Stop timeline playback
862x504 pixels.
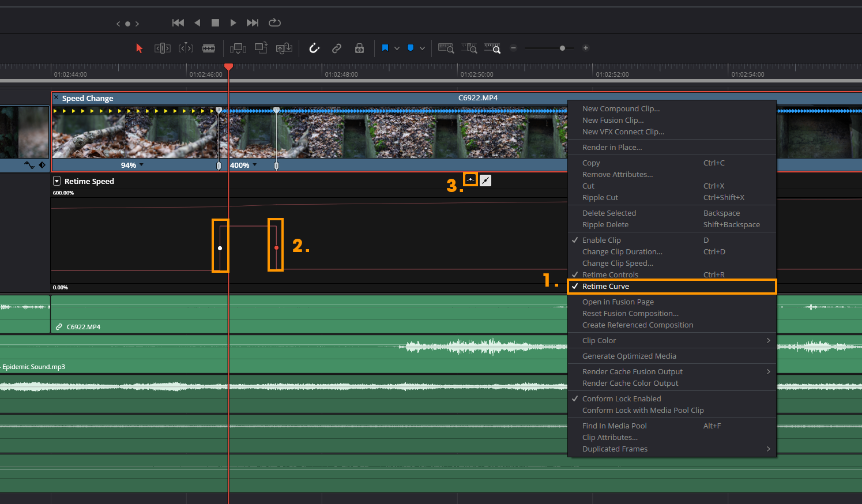point(215,22)
